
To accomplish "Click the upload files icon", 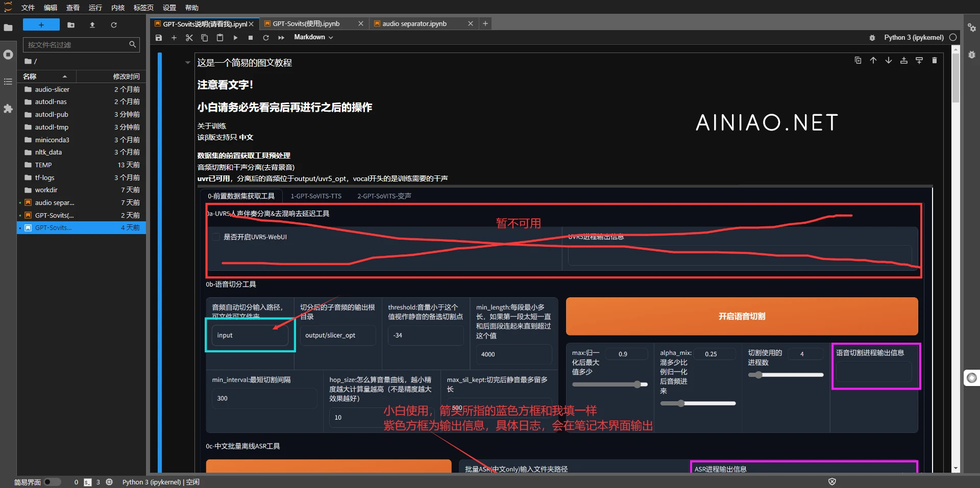I will (x=92, y=24).
